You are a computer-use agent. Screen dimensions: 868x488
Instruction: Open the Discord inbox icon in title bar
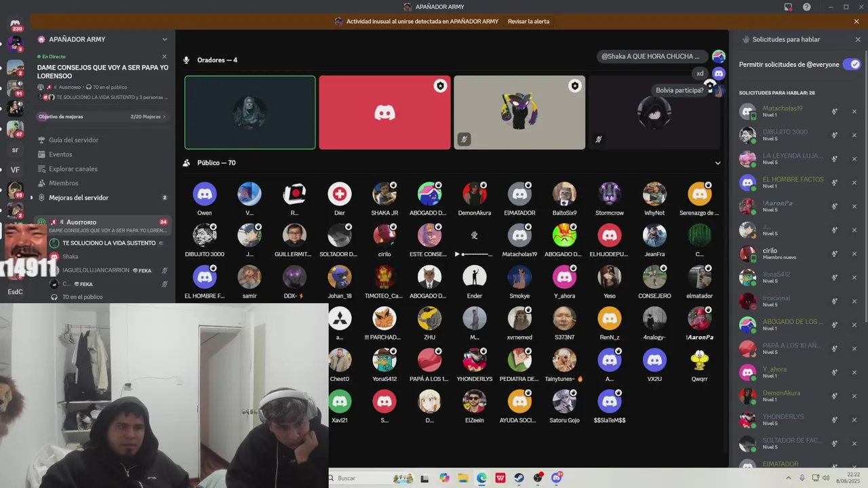[x=788, y=7]
